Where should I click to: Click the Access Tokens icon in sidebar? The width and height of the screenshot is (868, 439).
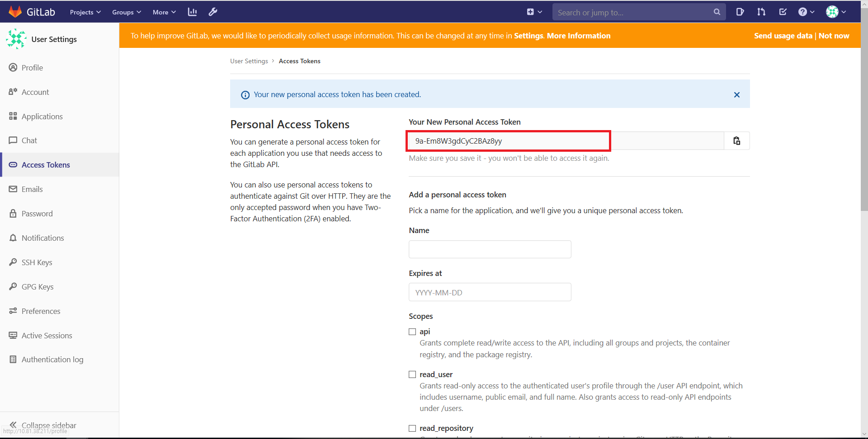(13, 165)
